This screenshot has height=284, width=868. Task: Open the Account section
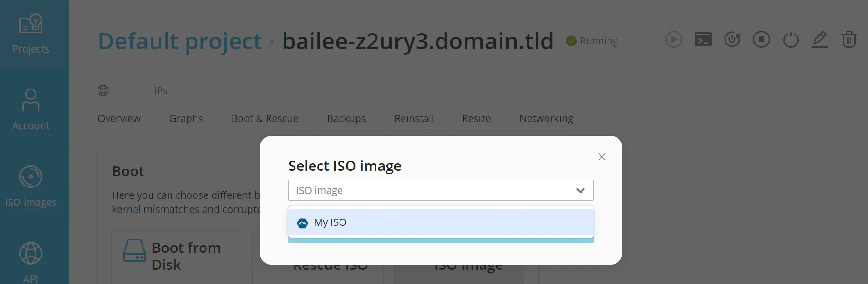coord(31,110)
